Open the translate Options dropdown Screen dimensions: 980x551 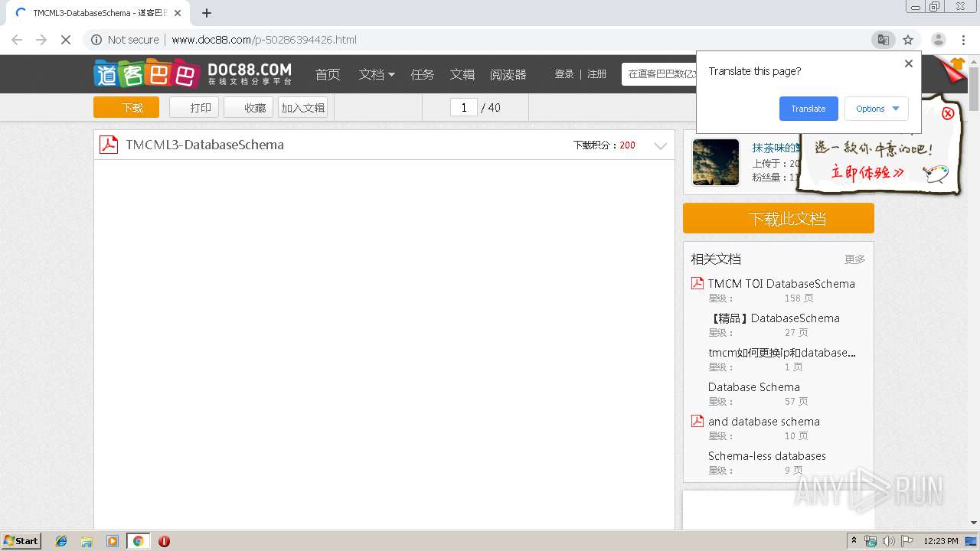point(877,109)
